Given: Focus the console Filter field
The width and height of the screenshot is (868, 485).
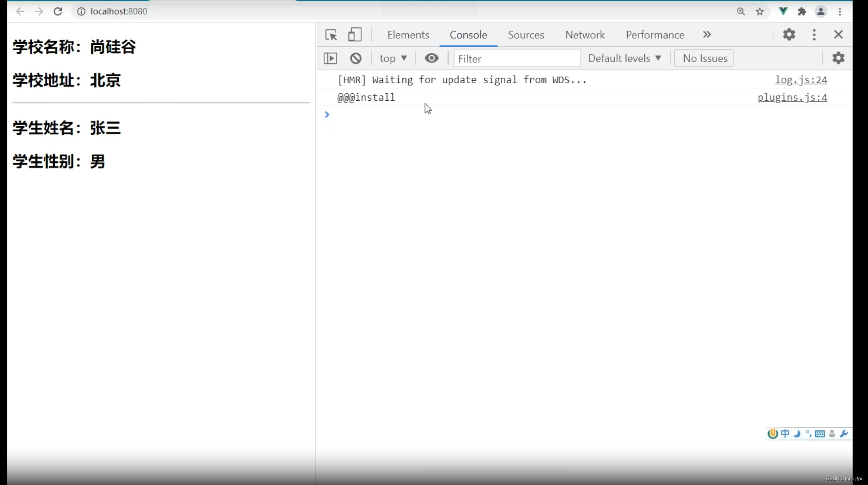Looking at the screenshot, I should pos(517,58).
